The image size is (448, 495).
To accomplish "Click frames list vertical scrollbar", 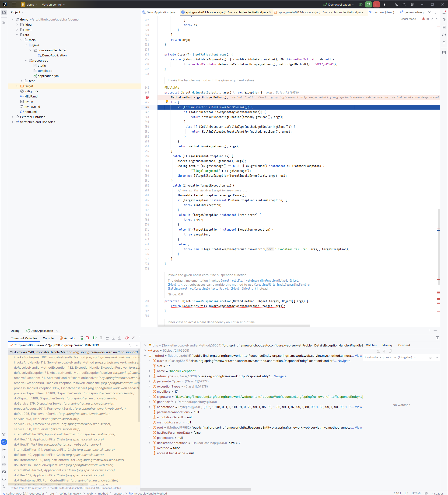I will pyautogui.click(x=139, y=385).
